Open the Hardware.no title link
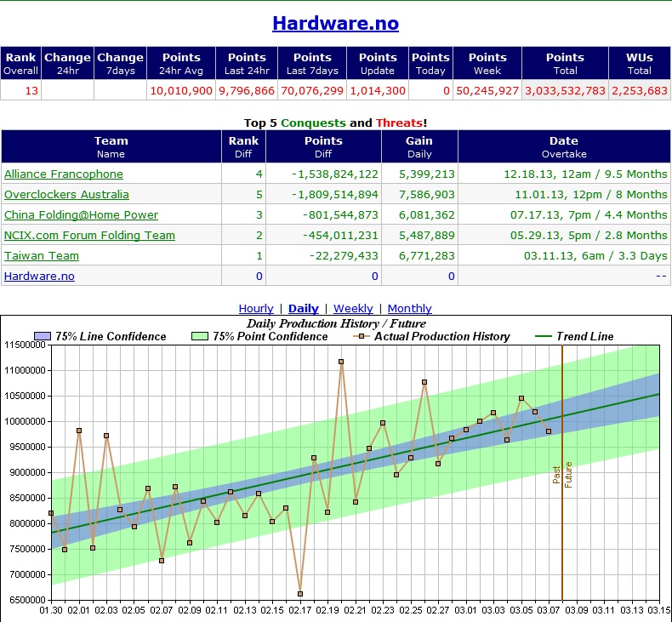 click(x=335, y=23)
